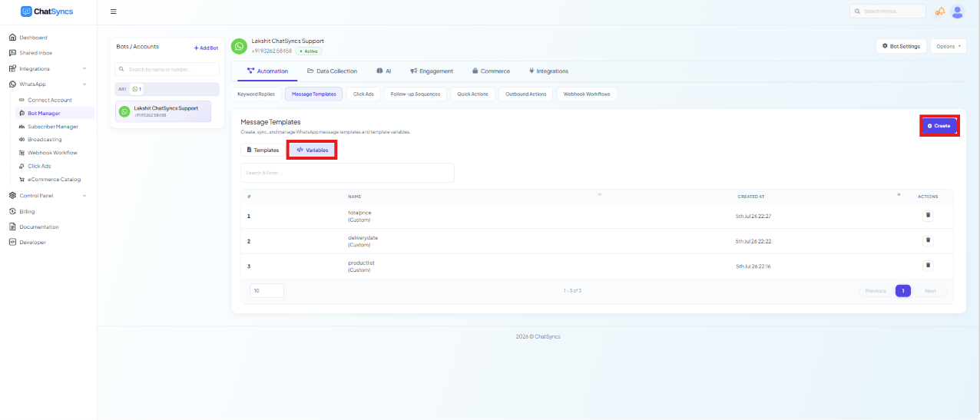The image size is (980, 420).
Task: Click the deliverydate variable name
Action: pyautogui.click(x=363, y=238)
